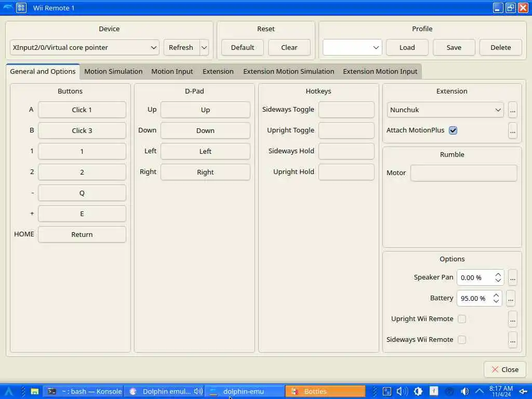Image resolution: width=532 pixels, height=399 pixels.
Task: Click the Default reset button
Action: tap(243, 47)
